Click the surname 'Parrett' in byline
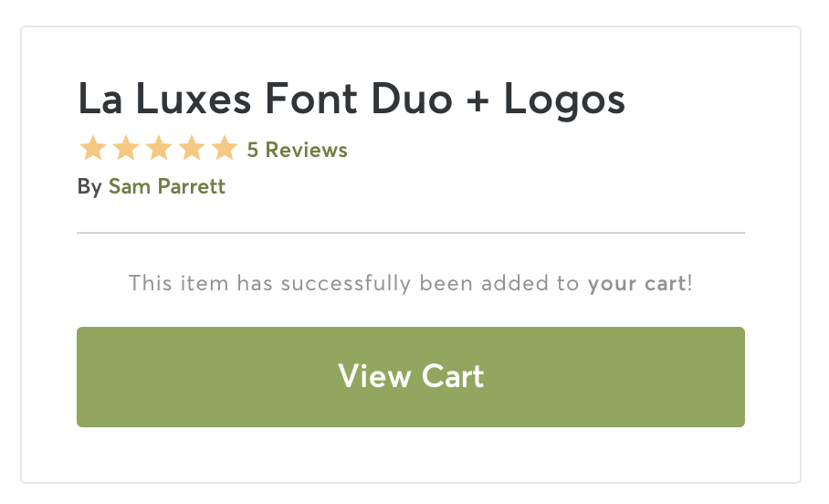This screenshot has width=829, height=504. 192,186
